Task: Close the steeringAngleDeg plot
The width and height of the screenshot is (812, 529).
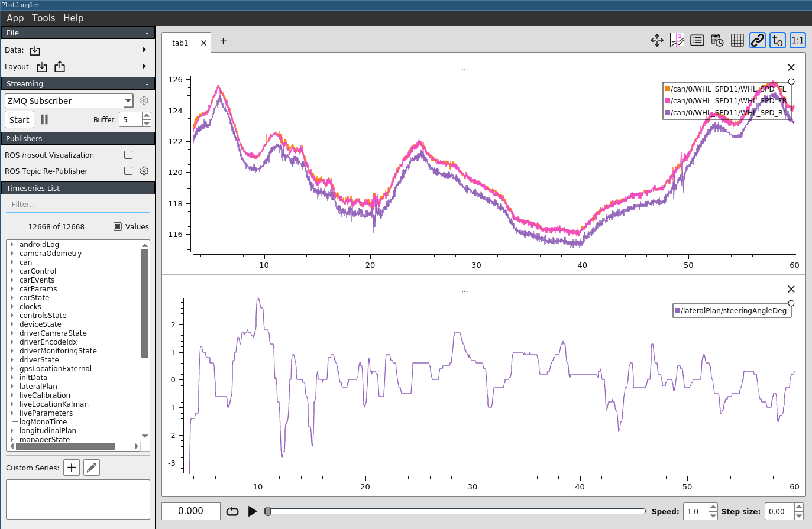Action: pos(791,289)
